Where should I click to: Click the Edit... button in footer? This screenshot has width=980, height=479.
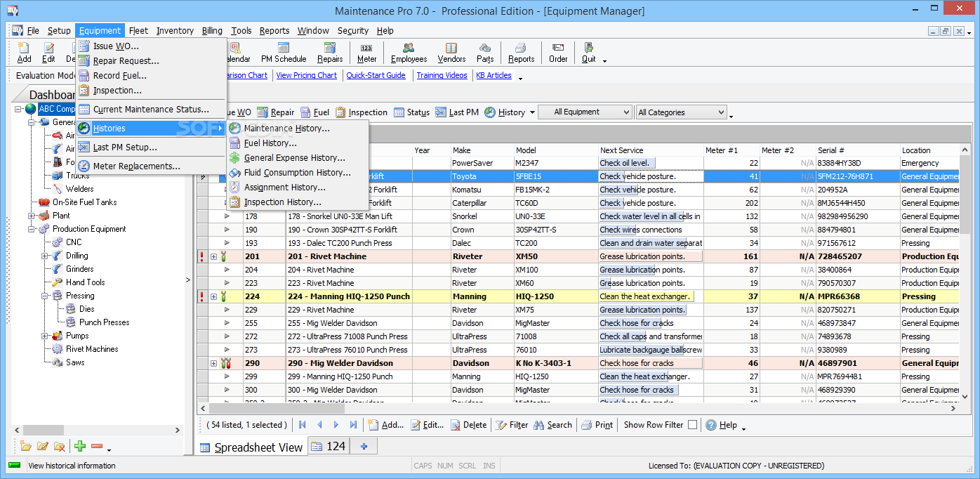pos(427,425)
